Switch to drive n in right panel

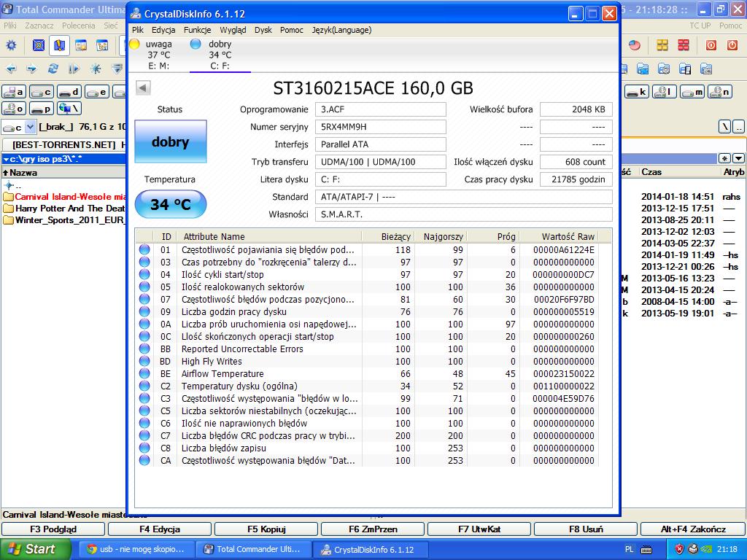click(x=719, y=91)
